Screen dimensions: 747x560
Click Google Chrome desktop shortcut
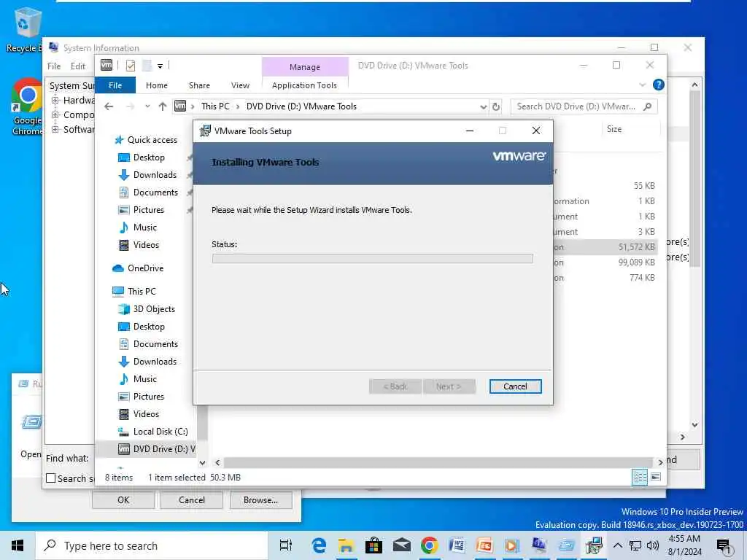(27, 107)
